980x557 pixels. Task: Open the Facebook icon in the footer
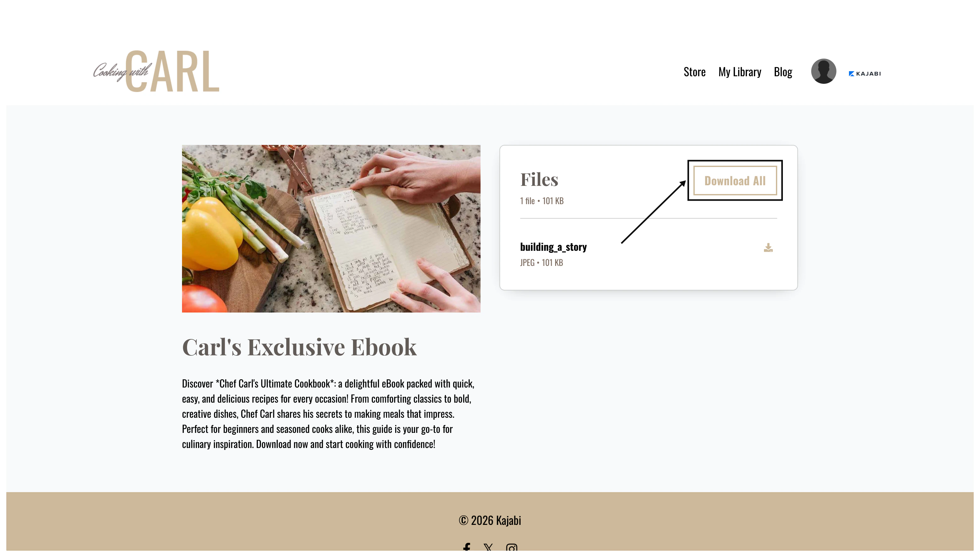point(466,547)
